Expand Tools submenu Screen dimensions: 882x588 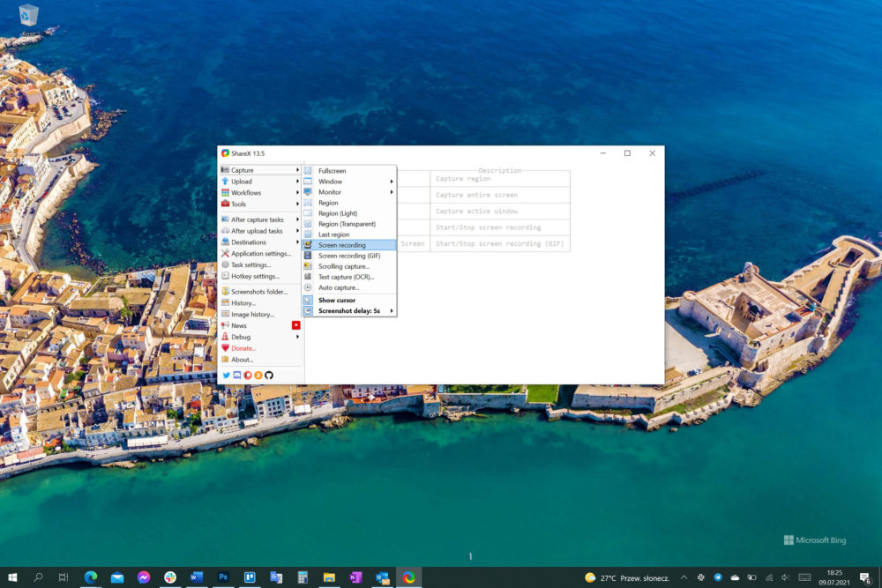tap(260, 204)
